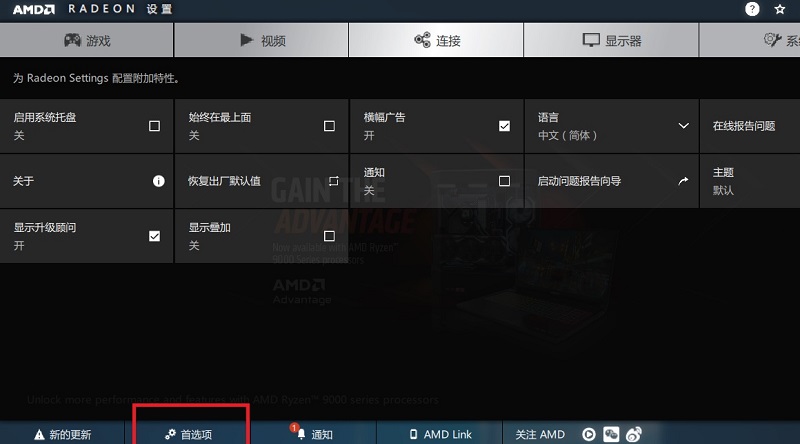Open the help question mark icon
Screen dimensions: 800x444
click(752, 9)
